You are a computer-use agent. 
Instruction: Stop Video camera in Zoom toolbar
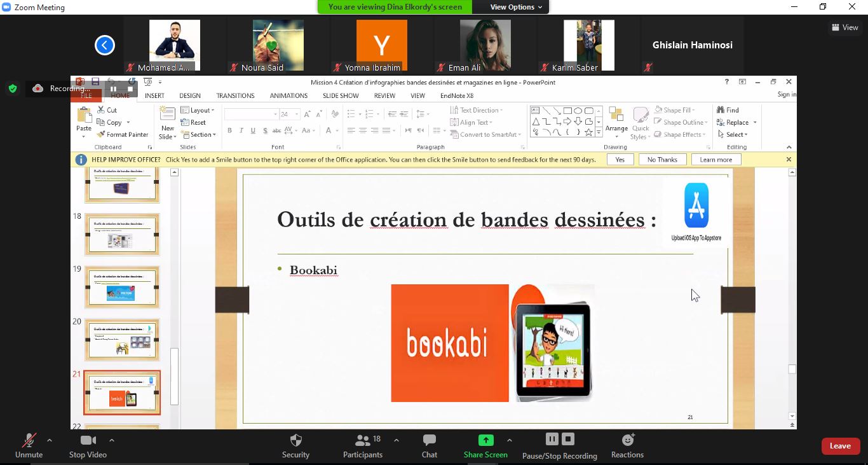click(88, 445)
